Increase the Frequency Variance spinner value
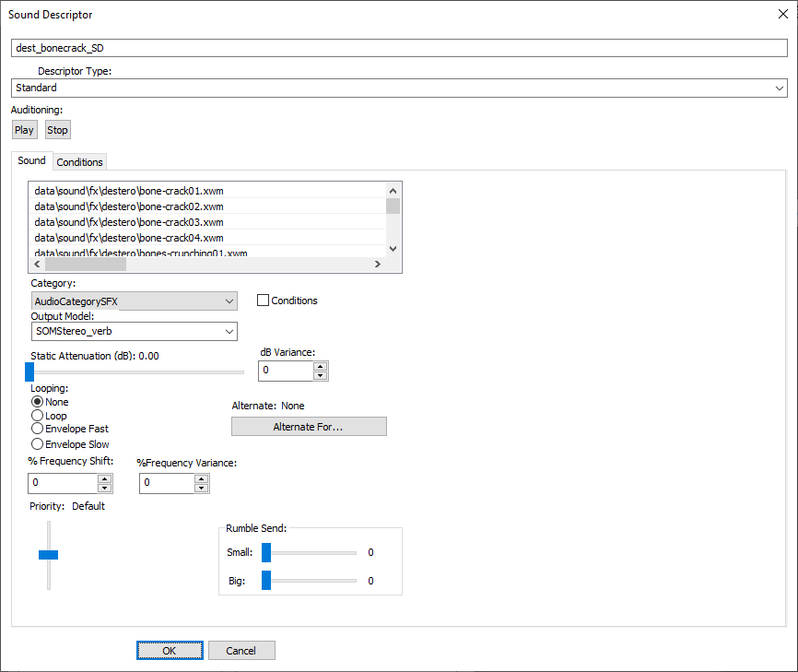The image size is (798, 672). pos(202,478)
